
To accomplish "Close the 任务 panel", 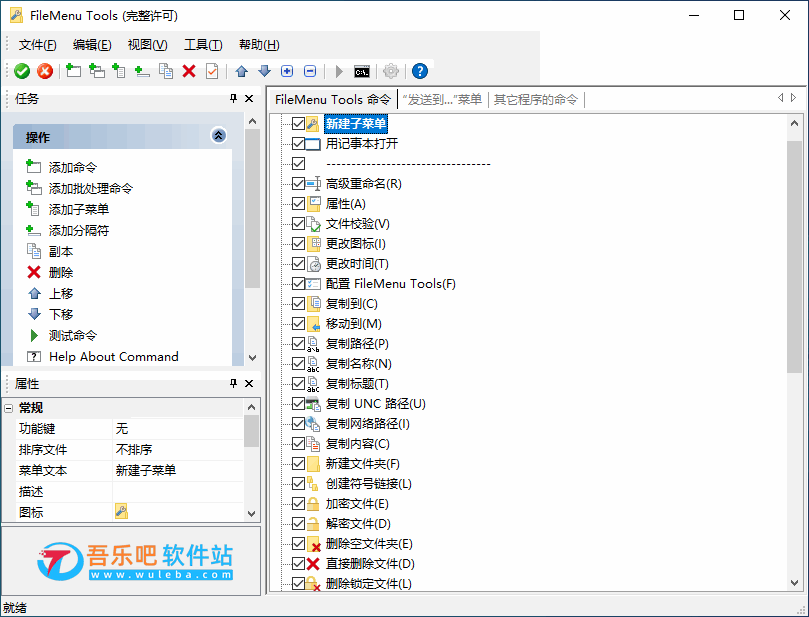I will tap(249, 99).
